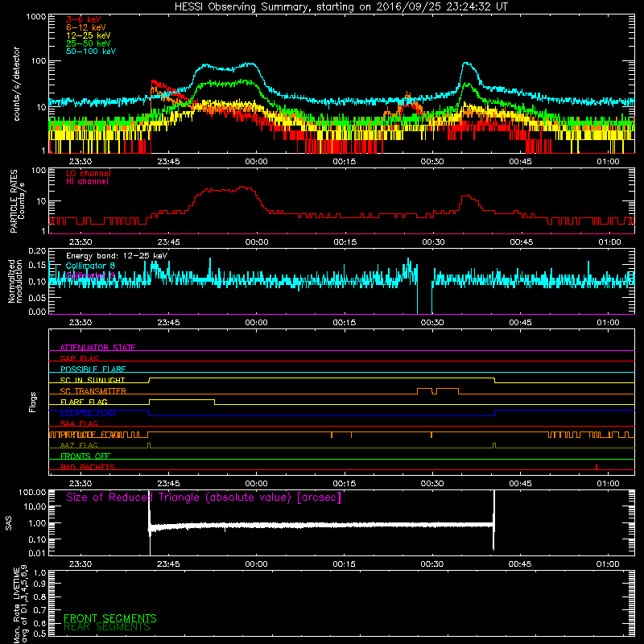Click the FRONTS OFF flag label

pos(85,456)
